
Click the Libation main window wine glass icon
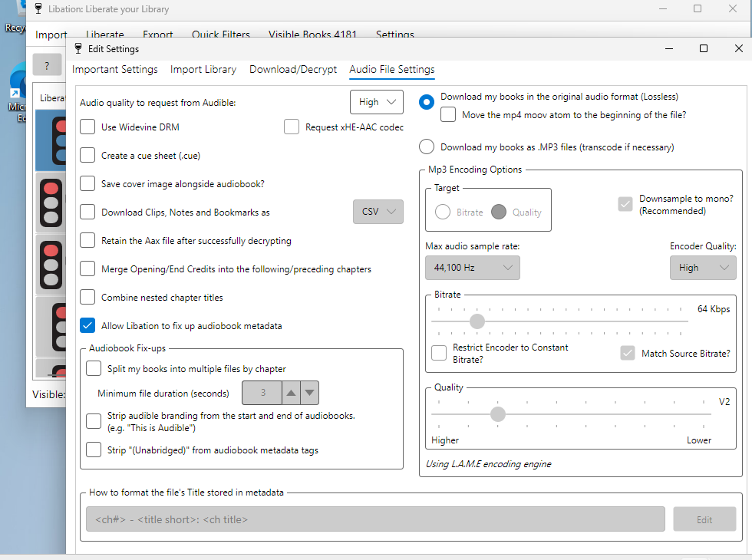tap(38, 8)
